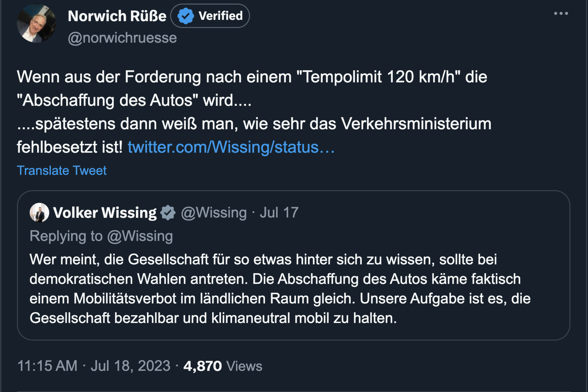Click the blue checkmark beside Norwich Rüße
The image size is (588, 392).
(186, 16)
